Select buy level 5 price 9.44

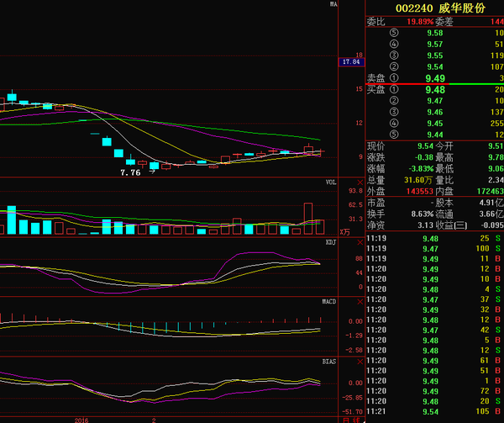(435, 135)
